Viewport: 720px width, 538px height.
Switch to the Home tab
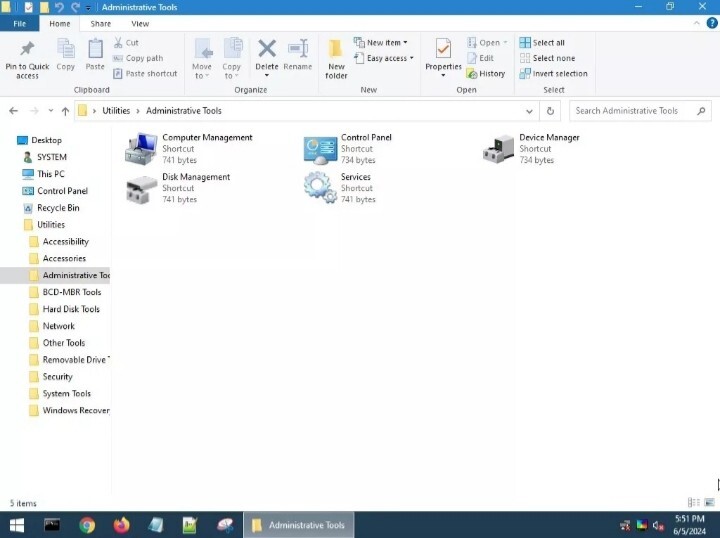tap(60, 23)
